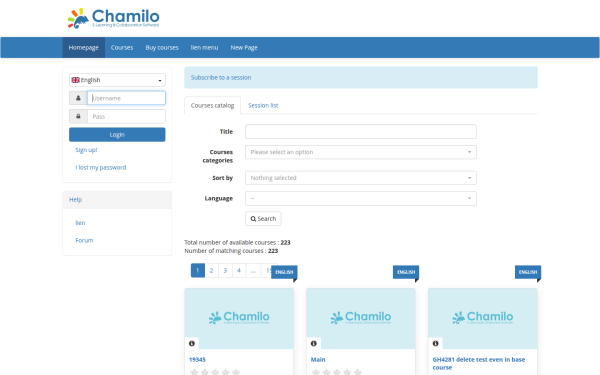Go to pagination page 2

[x=211, y=271]
